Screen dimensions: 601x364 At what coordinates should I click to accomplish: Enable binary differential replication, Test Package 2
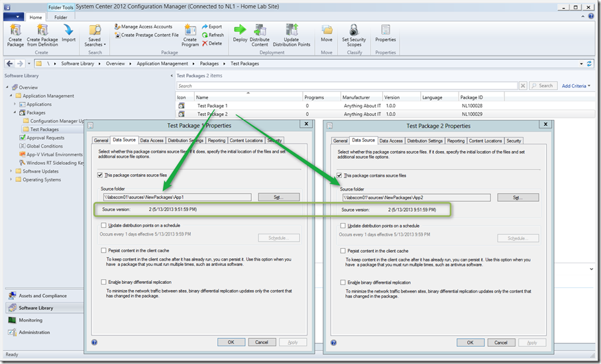point(343,283)
